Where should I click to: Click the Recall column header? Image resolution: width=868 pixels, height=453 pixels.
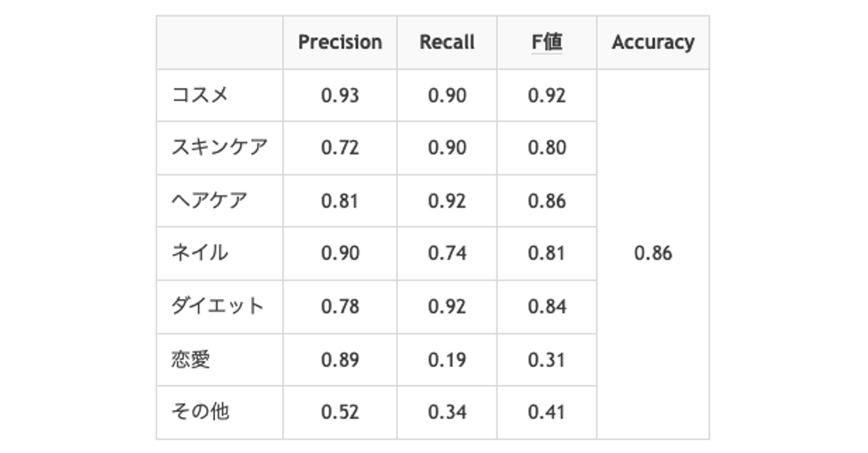pyautogui.click(x=447, y=42)
